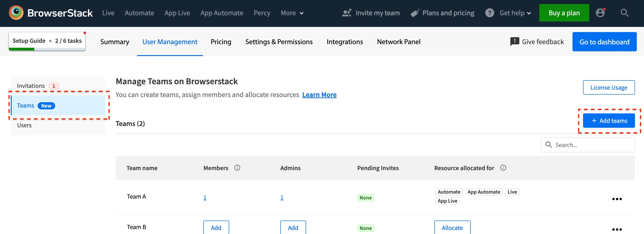
Task: Follow the Learn More link
Action: click(x=319, y=95)
